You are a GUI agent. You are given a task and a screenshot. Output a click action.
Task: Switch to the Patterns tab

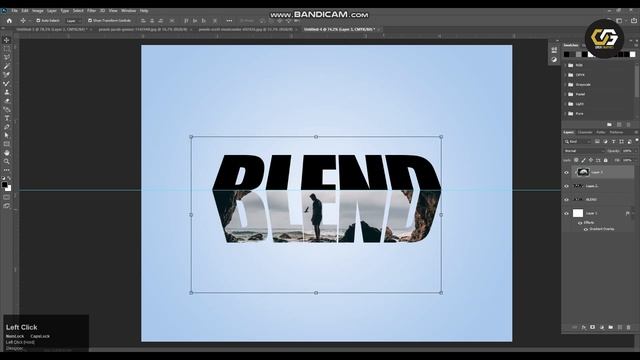616,132
